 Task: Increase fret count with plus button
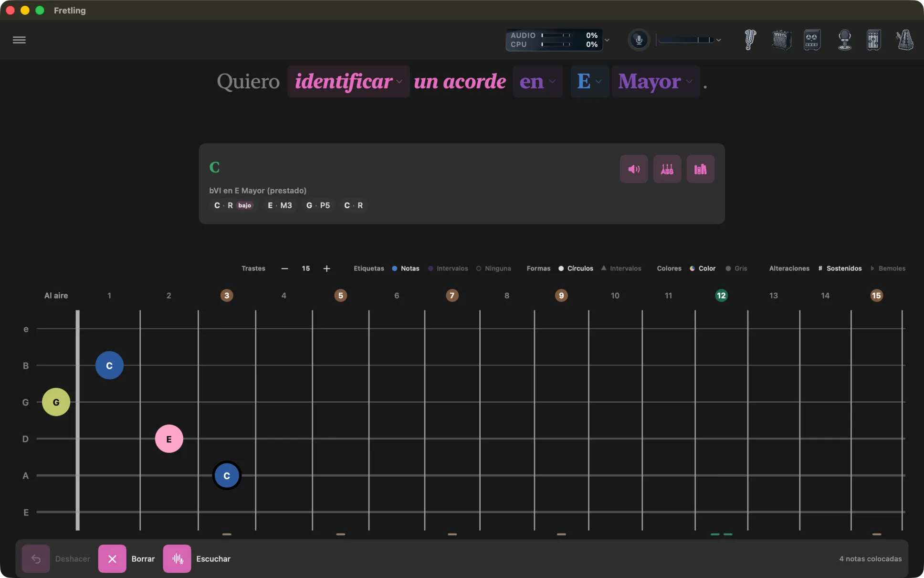pyautogui.click(x=327, y=268)
